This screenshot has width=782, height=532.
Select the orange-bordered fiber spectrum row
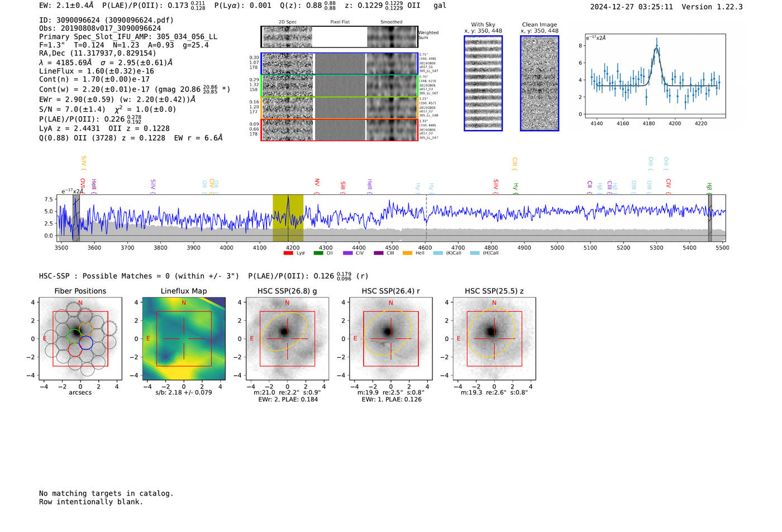[339, 108]
